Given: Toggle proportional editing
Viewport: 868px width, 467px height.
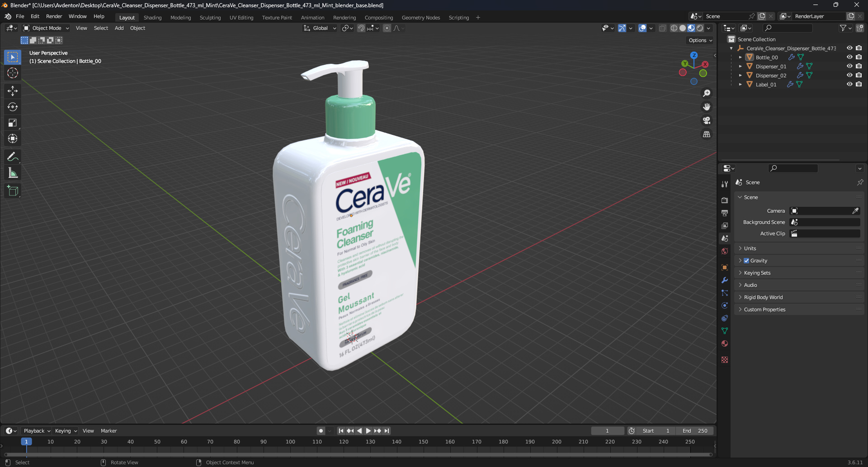Looking at the screenshot, I should (x=387, y=28).
